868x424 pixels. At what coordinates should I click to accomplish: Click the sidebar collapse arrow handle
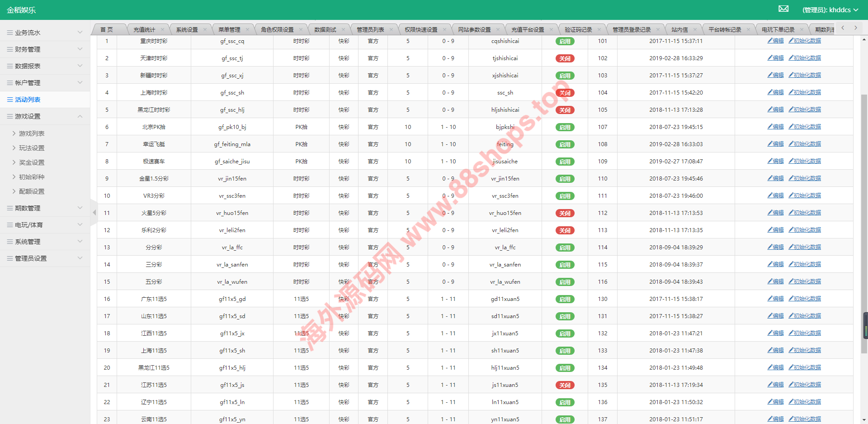[94, 212]
